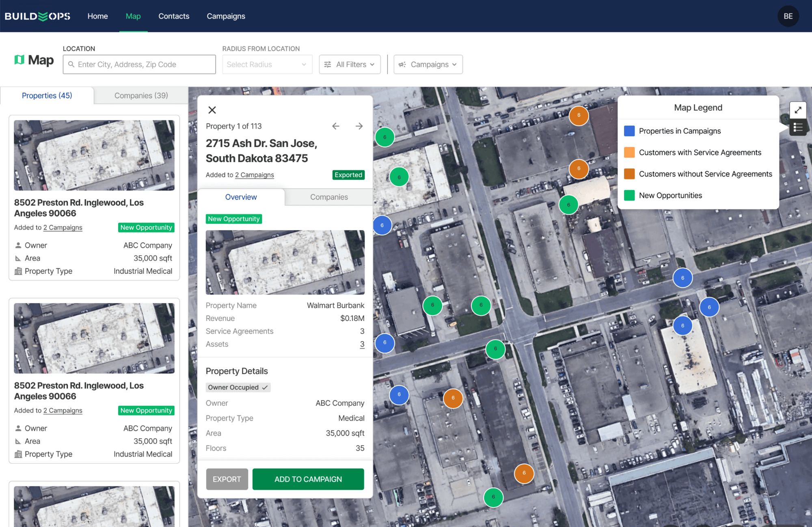The image size is (812, 527).
Task: Open the second property card aerial thumbnail
Action: tap(94, 338)
